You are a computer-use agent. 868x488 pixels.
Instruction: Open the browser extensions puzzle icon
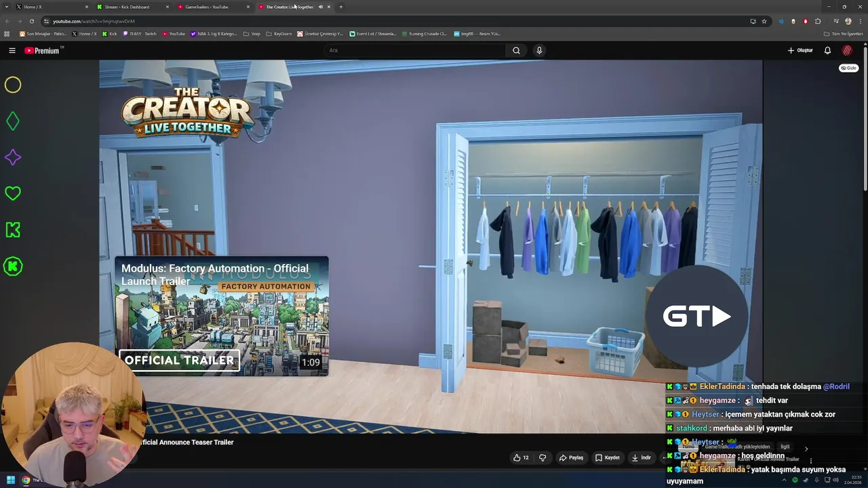pos(818,21)
